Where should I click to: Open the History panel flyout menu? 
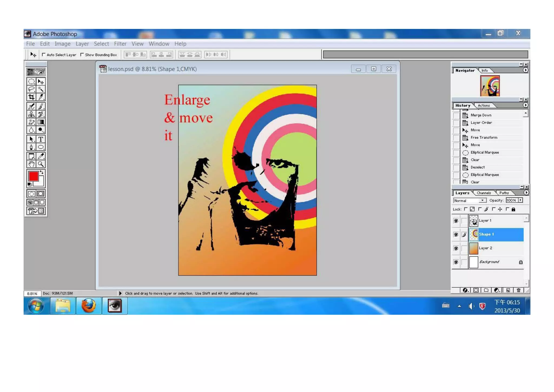pos(525,105)
